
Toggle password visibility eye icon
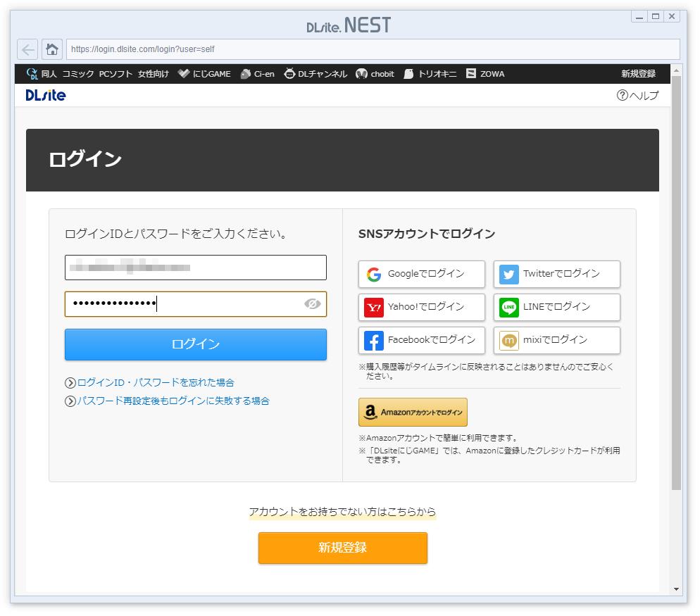(x=313, y=304)
